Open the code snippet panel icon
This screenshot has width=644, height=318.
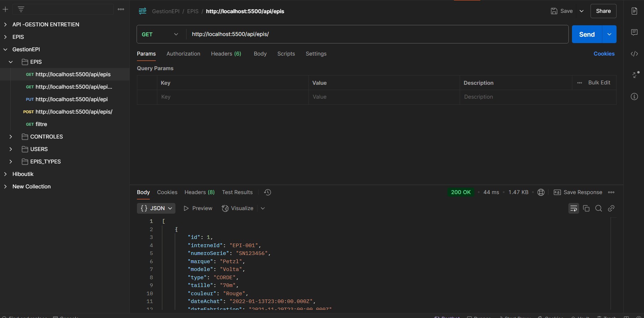pyautogui.click(x=634, y=54)
